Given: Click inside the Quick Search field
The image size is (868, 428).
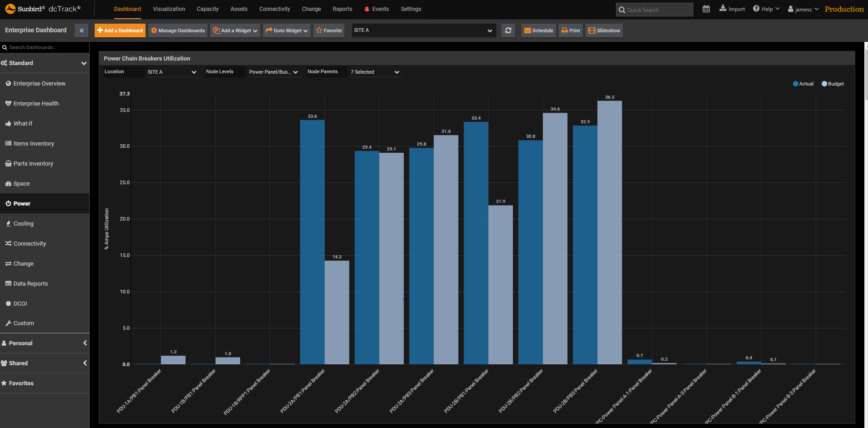Looking at the screenshot, I should [x=654, y=9].
